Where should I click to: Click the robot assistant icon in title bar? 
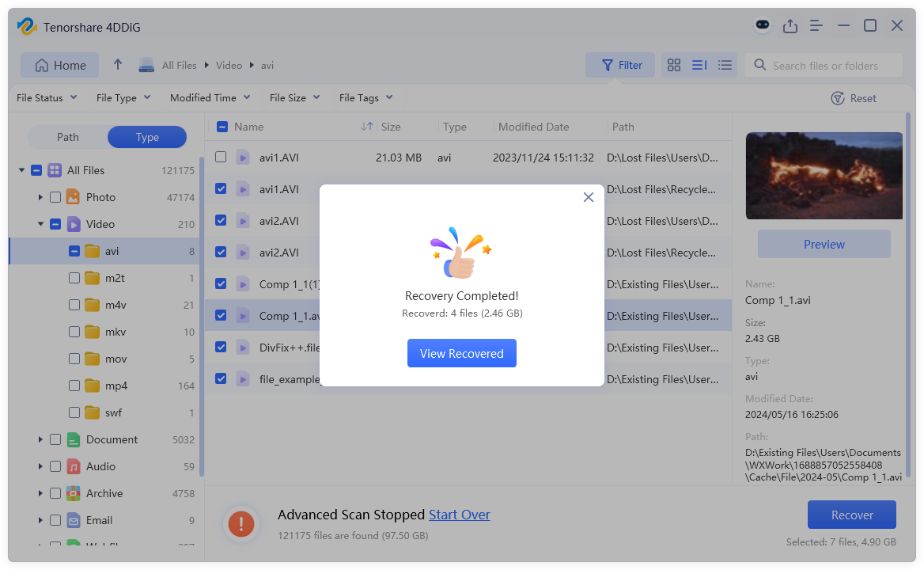click(763, 25)
